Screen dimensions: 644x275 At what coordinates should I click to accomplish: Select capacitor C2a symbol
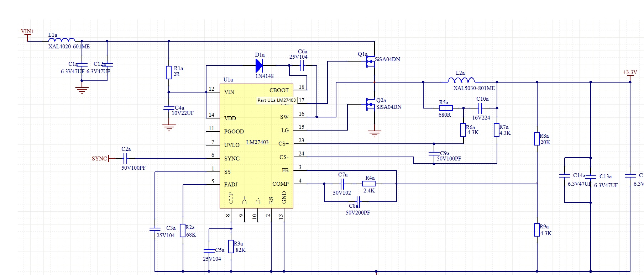coord(125,158)
